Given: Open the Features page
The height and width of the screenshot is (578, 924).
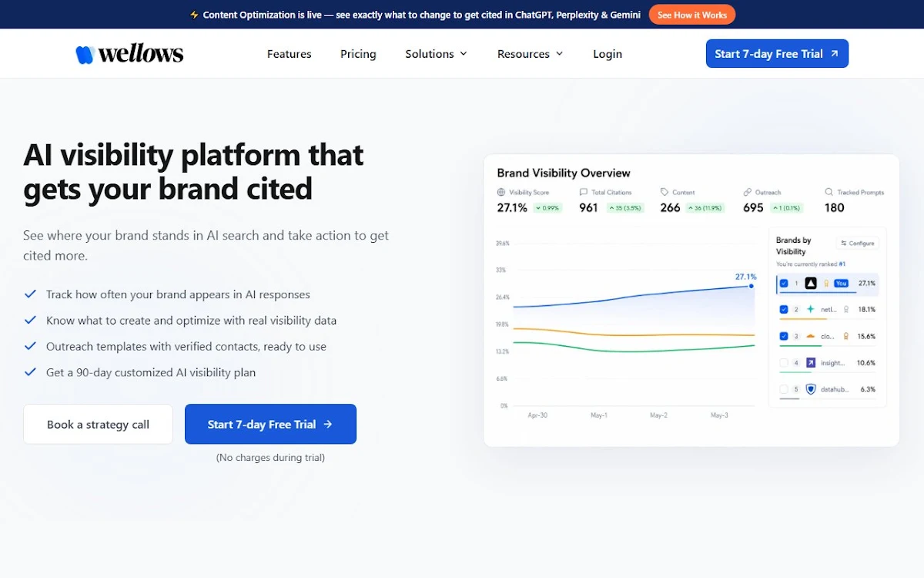Looking at the screenshot, I should (290, 54).
